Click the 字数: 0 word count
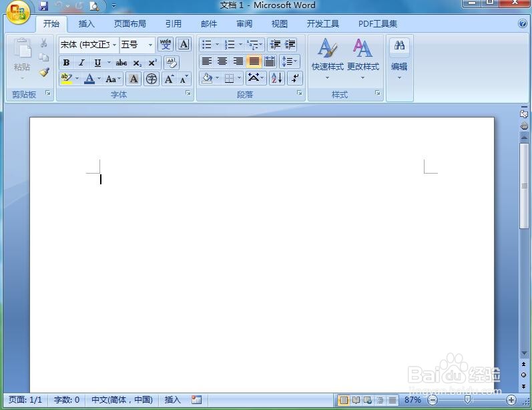This screenshot has width=532, height=410. [67, 400]
